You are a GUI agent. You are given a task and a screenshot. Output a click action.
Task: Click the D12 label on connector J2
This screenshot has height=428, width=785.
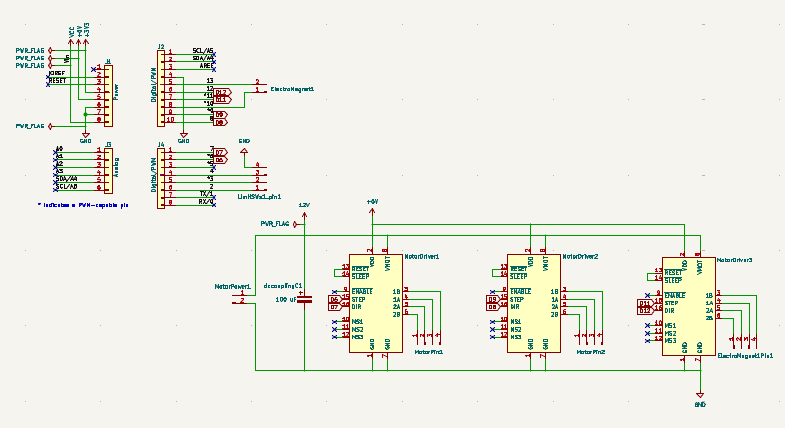point(222,92)
